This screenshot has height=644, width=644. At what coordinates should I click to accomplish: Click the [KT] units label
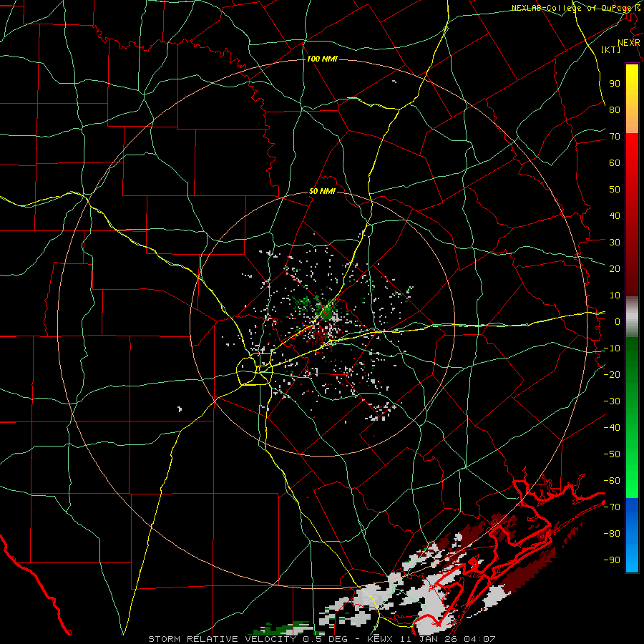[611, 49]
